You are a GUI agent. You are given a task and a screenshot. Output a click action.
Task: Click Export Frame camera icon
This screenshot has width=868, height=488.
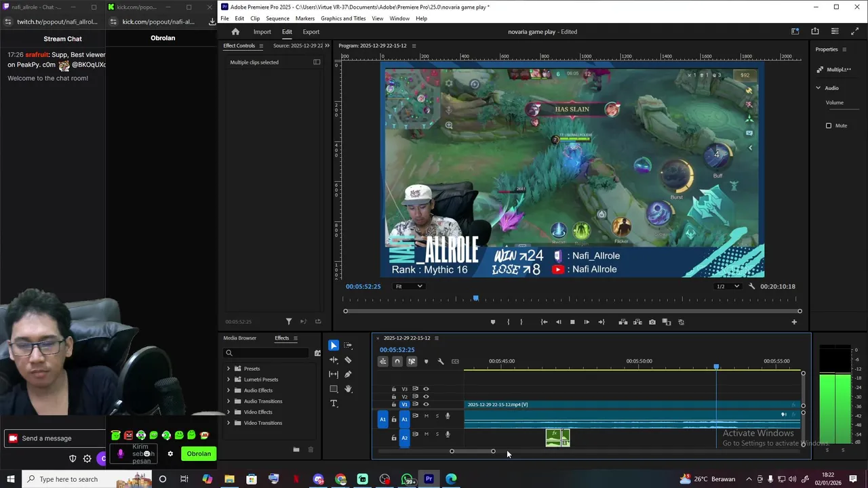tap(652, 322)
